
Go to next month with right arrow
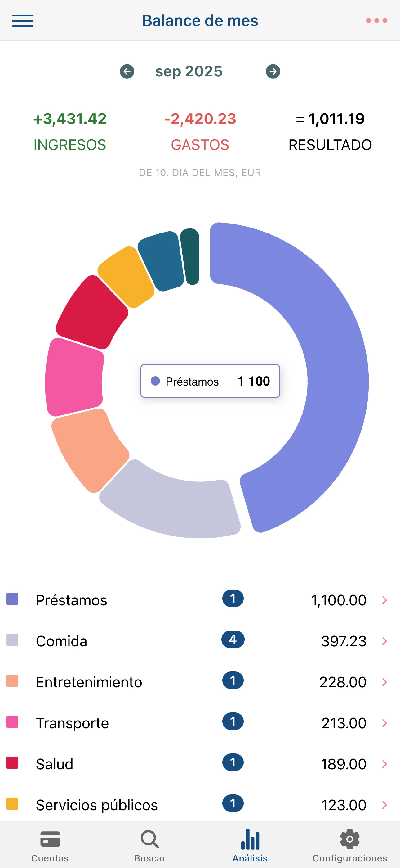(x=273, y=71)
